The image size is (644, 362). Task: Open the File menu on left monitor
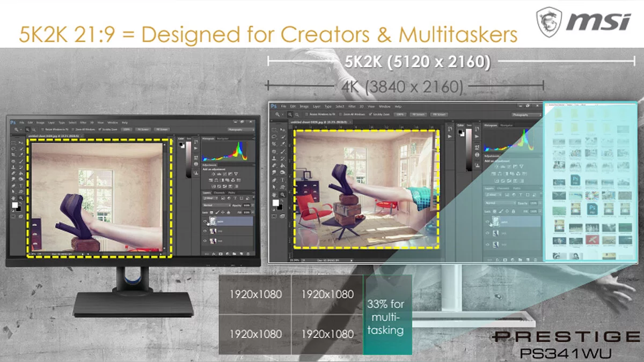tap(22, 123)
